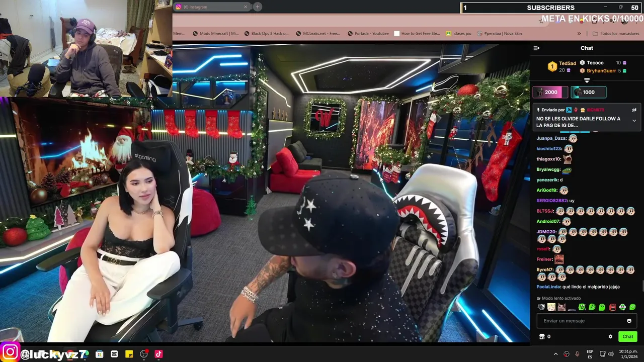Click the BryhanGuerr leaderboard name

(x=601, y=71)
